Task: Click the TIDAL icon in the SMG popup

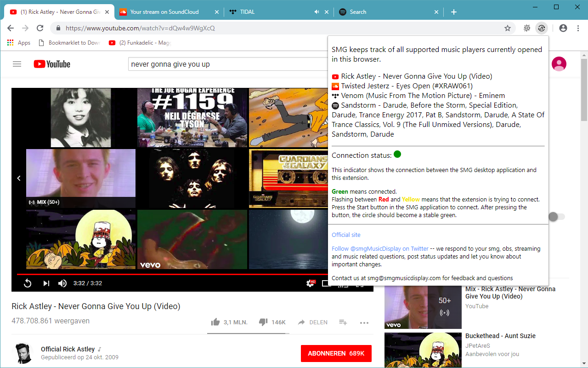Action: 335,96
